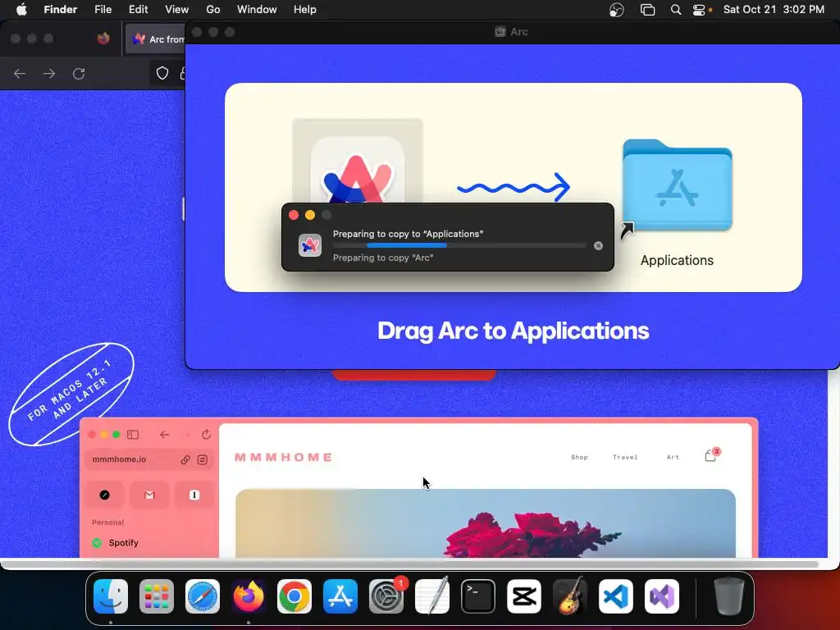Click the Shop link
The image size is (840, 630).
pos(579,458)
